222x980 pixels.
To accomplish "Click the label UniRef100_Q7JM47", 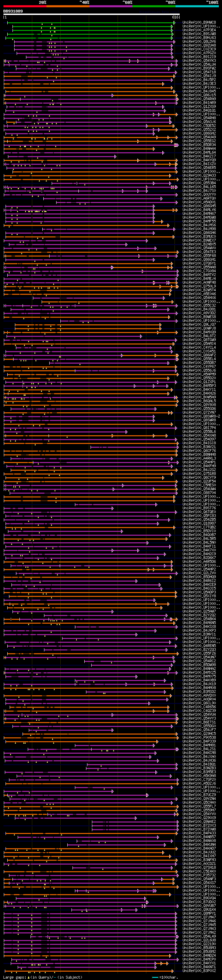I will (x=199, y=917).
